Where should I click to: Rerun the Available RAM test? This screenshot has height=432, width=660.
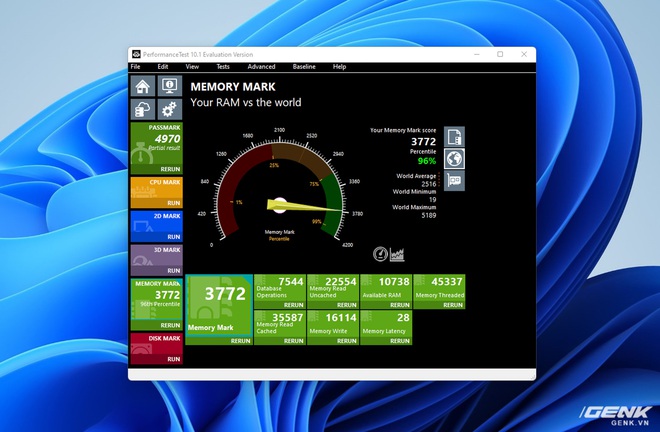399,305
